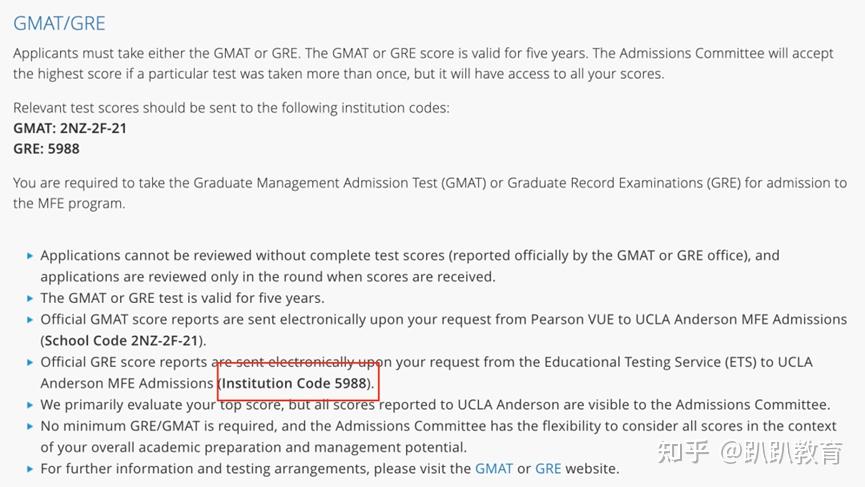Open the GRE website link

548,468
